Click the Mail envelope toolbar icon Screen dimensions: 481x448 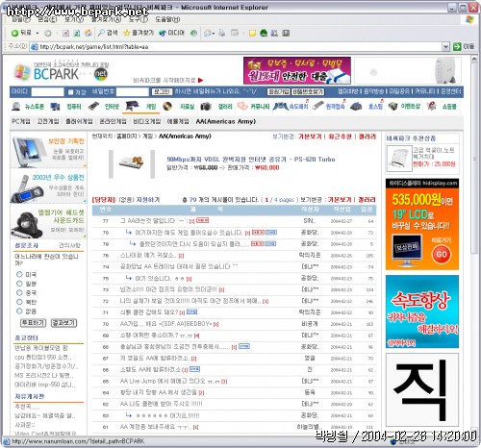click(208, 33)
